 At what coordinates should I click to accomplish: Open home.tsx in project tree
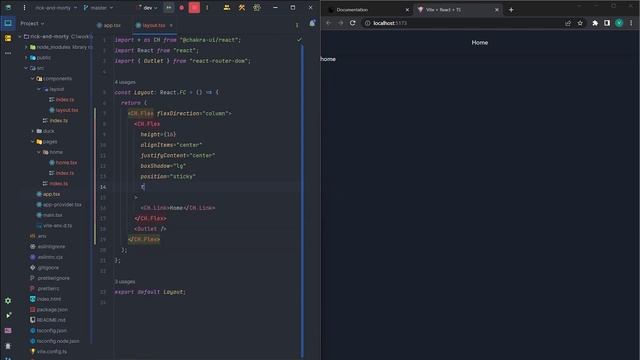click(x=63, y=162)
